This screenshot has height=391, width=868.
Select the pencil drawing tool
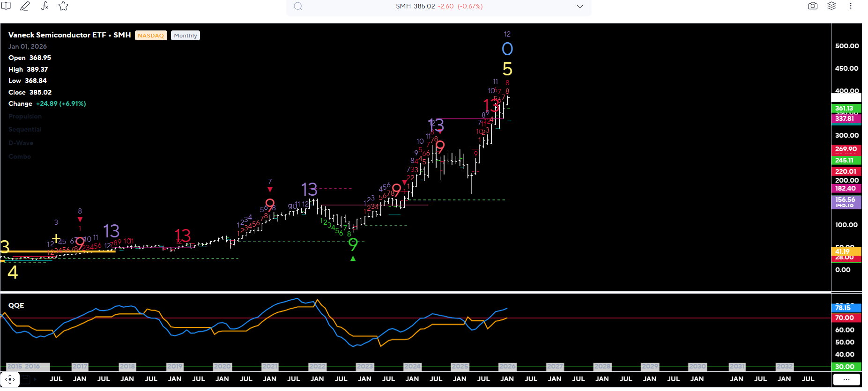tap(25, 6)
